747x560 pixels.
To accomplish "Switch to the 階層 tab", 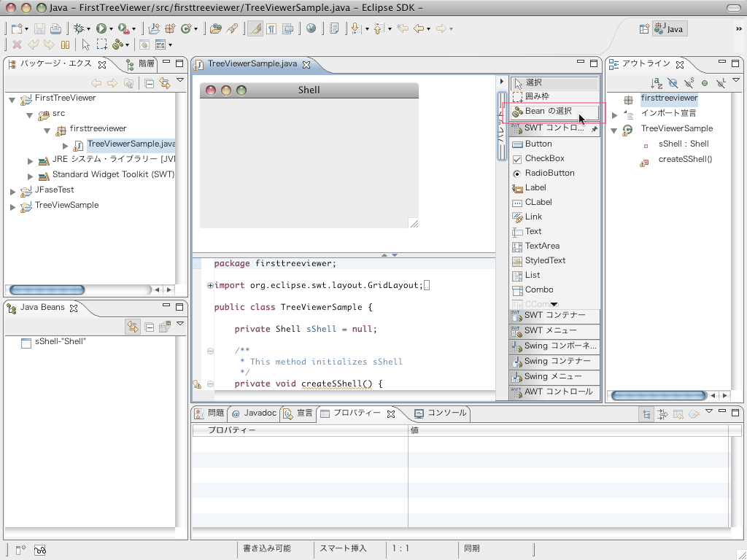I will coord(140,64).
